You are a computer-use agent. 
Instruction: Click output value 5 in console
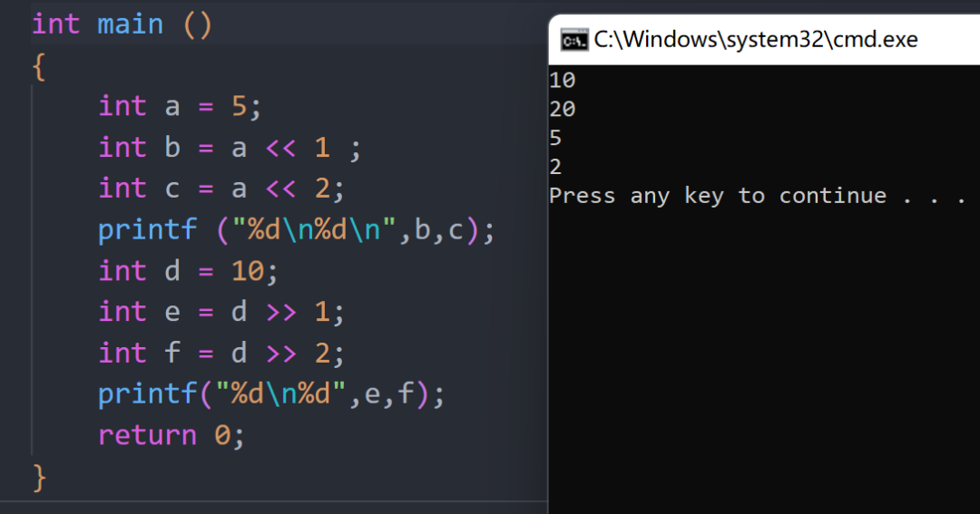pyautogui.click(x=555, y=138)
